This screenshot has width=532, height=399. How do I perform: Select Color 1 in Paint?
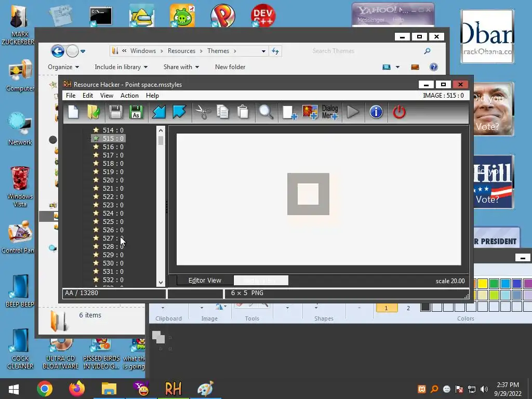tap(386, 308)
